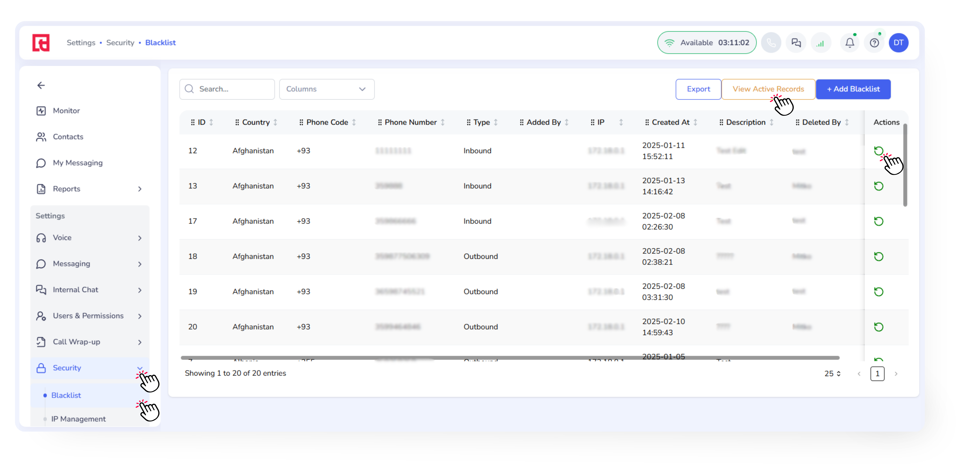
Task: Restore blacklist record with ID 18
Action: (878, 257)
